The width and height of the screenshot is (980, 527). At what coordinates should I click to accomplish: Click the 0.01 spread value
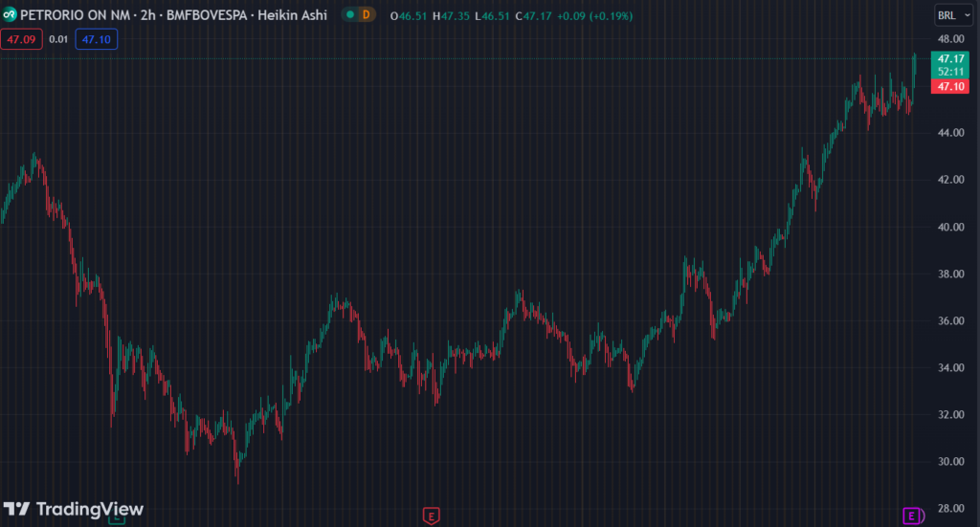click(x=58, y=39)
